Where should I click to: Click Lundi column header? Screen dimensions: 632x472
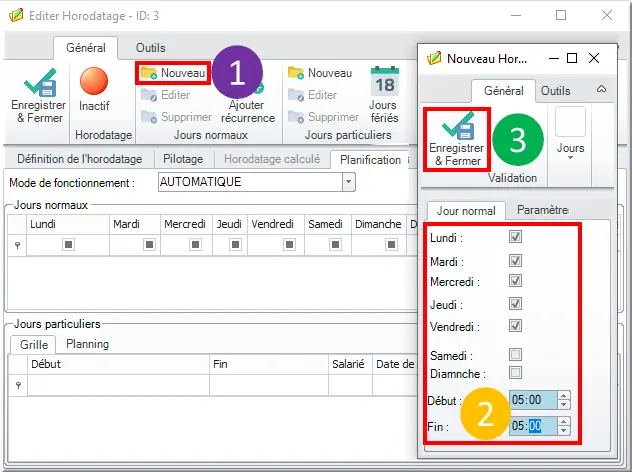point(68,224)
